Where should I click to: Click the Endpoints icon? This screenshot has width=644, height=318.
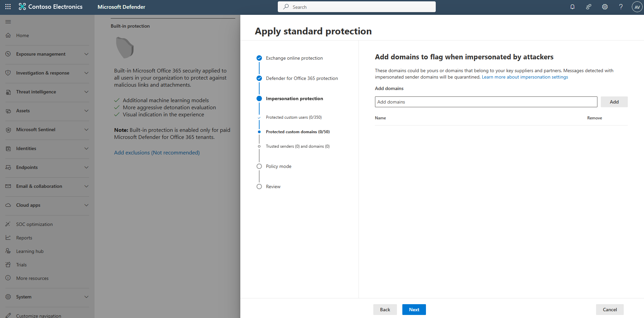(x=8, y=167)
